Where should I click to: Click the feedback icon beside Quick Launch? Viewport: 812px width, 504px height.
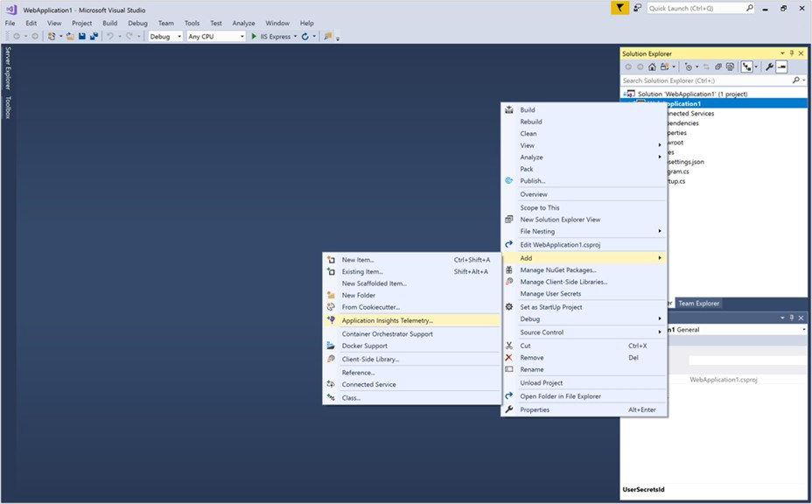pyautogui.click(x=638, y=8)
